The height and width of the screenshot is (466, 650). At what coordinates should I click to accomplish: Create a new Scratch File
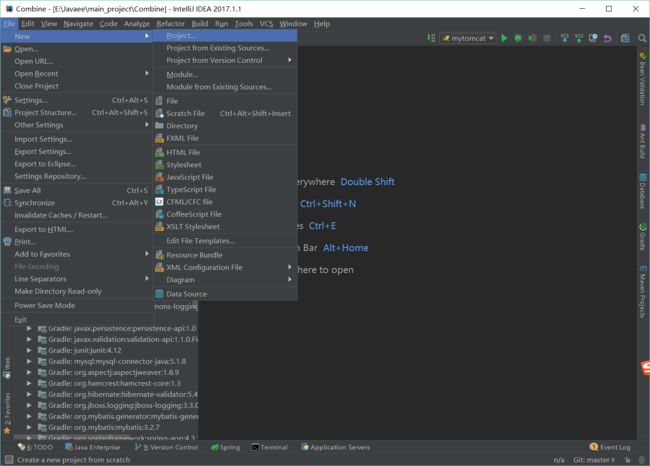pyautogui.click(x=225, y=114)
